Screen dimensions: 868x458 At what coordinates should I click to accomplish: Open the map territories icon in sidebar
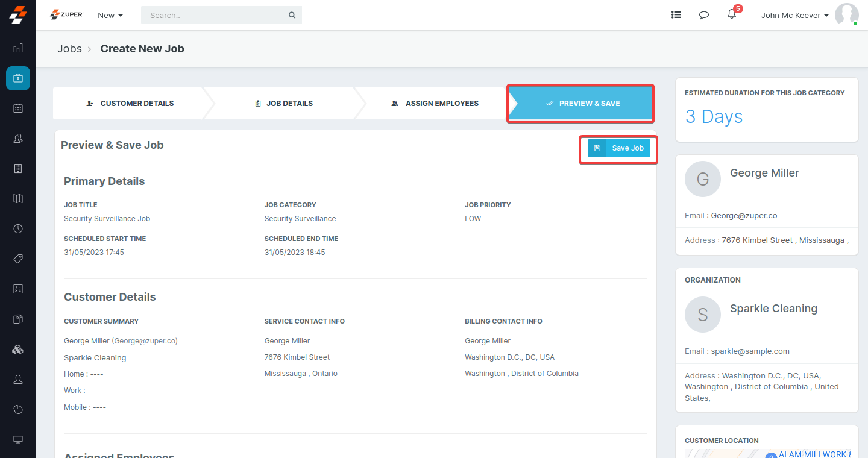coord(17,198)
